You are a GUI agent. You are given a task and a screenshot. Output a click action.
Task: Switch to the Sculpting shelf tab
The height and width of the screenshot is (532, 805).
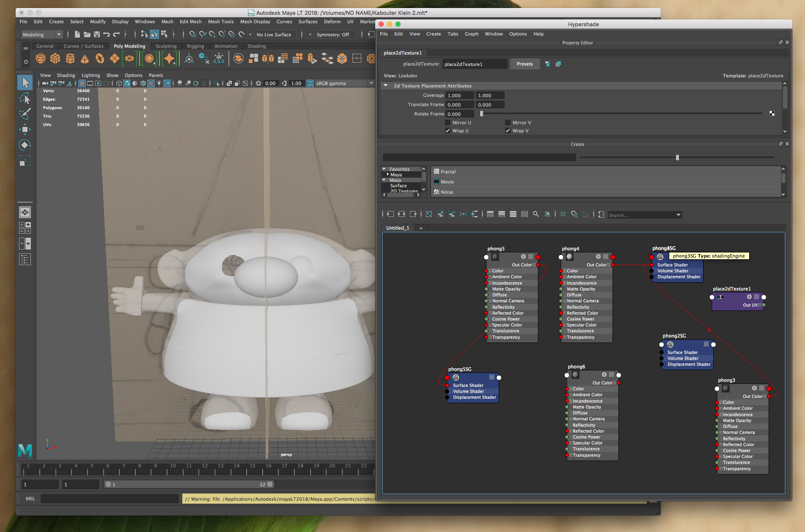(166, 46)
